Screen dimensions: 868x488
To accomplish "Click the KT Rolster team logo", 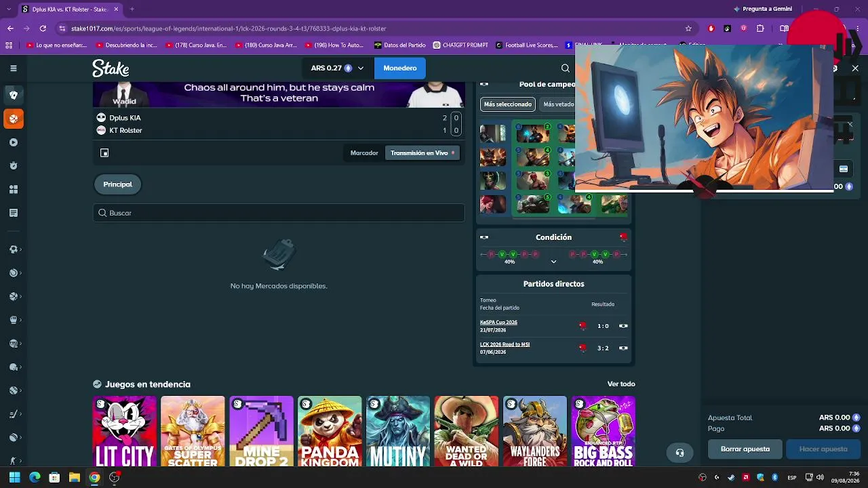I will (x=101, y=130).
